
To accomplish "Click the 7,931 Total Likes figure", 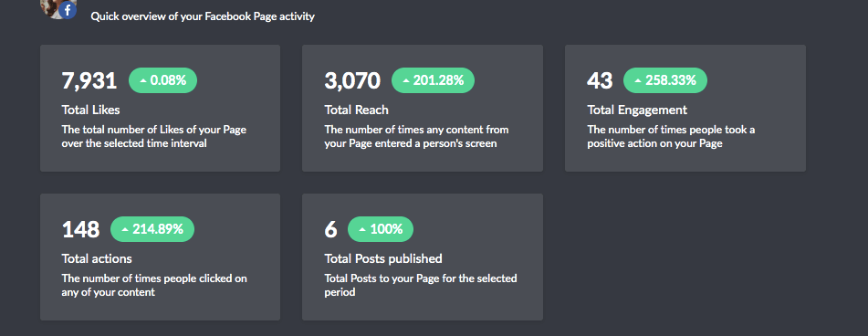I will 89,81.
